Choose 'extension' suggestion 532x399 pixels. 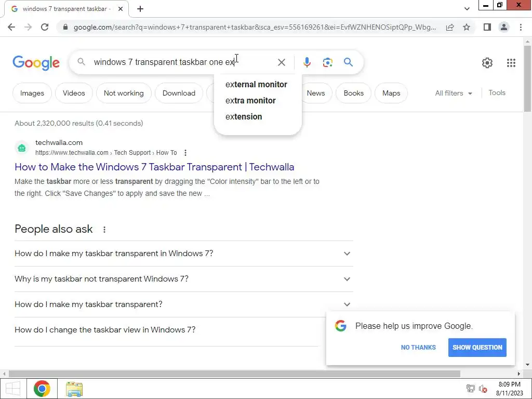click(x=244, y=117)
